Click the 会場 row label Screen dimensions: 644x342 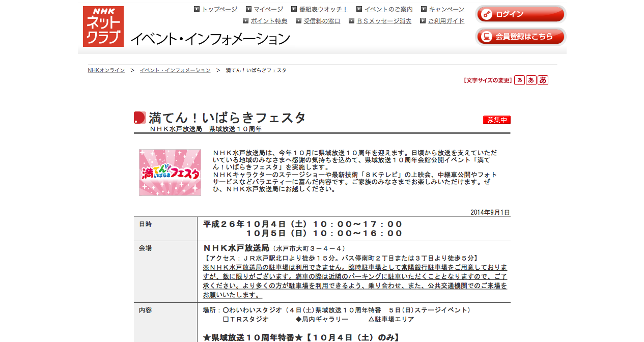146,248
